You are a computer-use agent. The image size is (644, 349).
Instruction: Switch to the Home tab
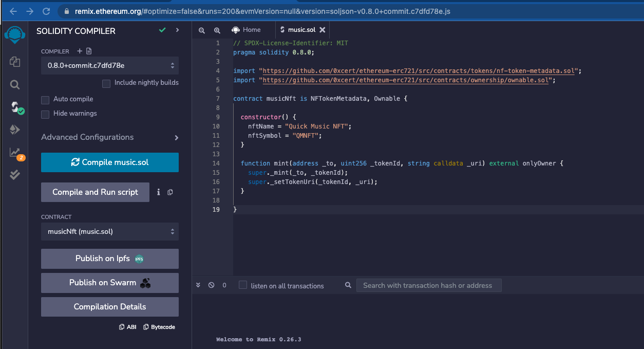247,30
